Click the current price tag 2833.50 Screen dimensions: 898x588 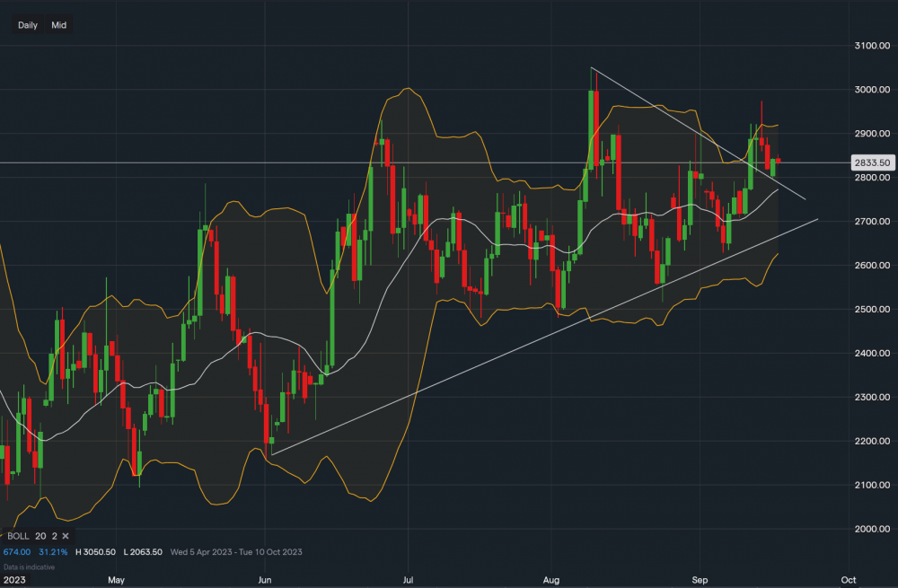point(871,162)
